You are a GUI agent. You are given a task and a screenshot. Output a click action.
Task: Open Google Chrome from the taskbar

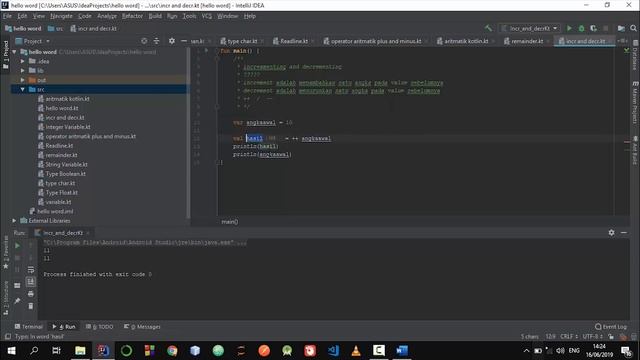tap(172, 351)
